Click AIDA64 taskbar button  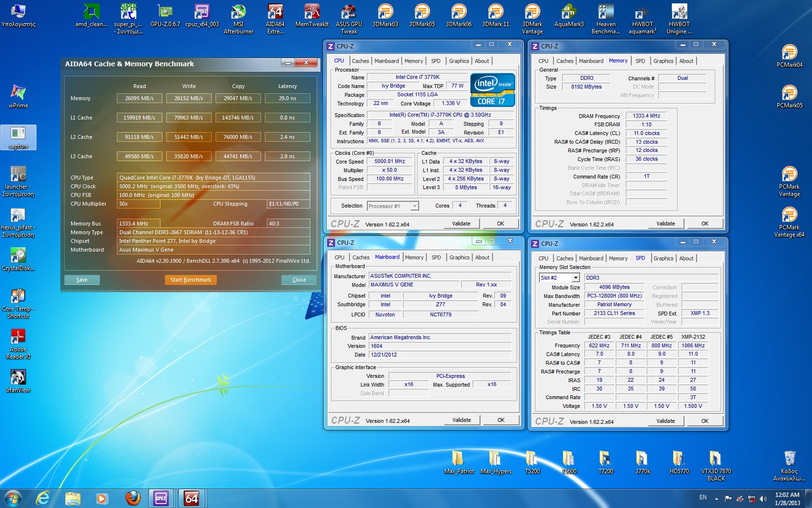click(x=191, y=498)
